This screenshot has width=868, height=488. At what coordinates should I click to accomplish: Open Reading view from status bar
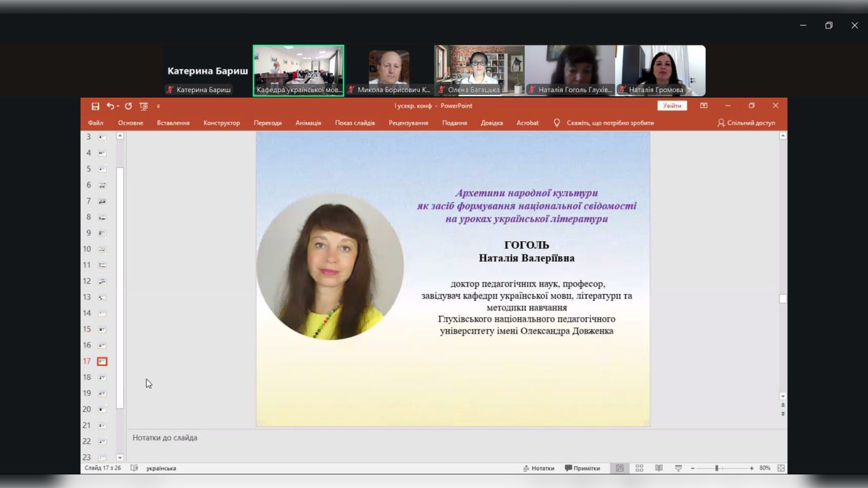[x=659, y=468]
